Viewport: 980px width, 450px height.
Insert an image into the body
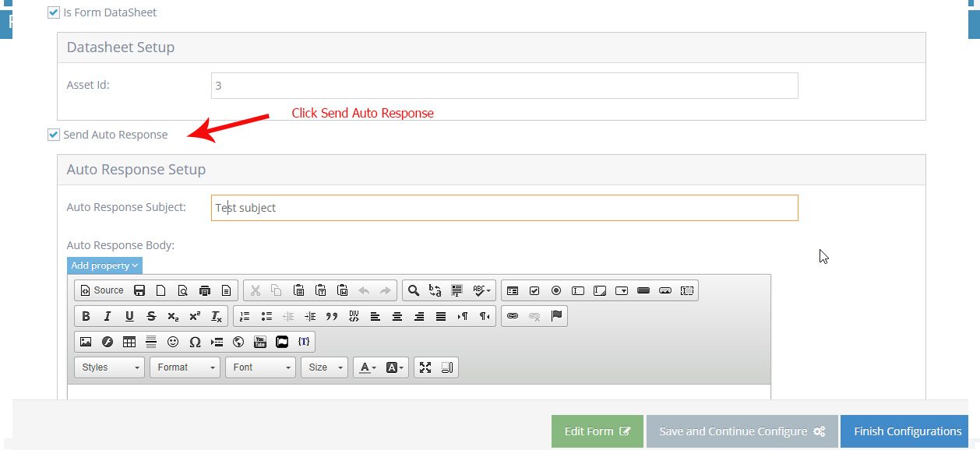pos(86,342)
